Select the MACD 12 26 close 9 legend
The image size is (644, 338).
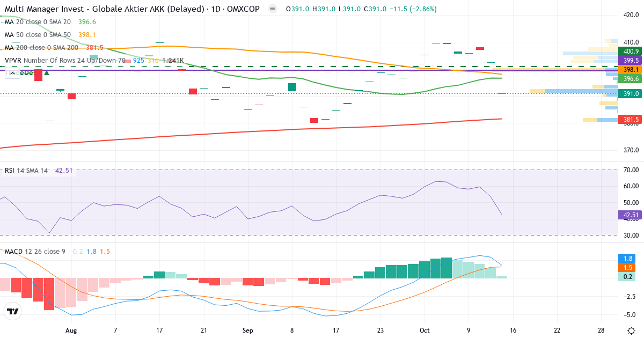(35, 251)
